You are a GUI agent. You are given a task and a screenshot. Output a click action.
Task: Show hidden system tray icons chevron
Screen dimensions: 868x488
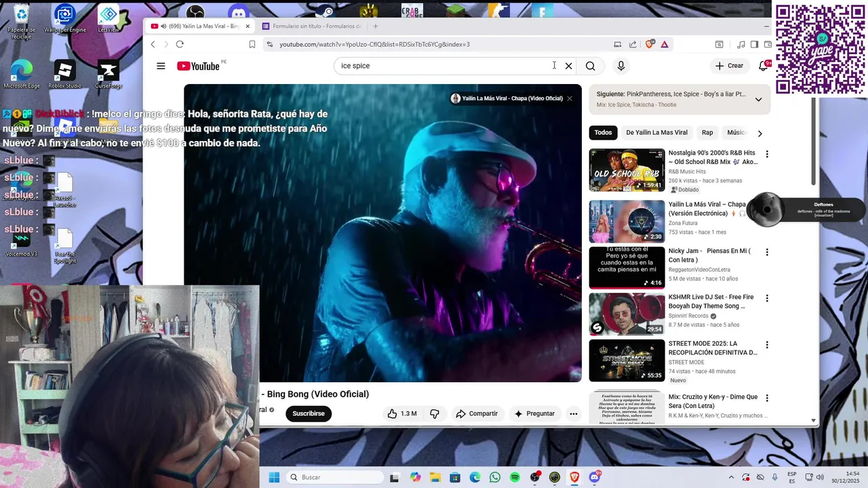731,477
